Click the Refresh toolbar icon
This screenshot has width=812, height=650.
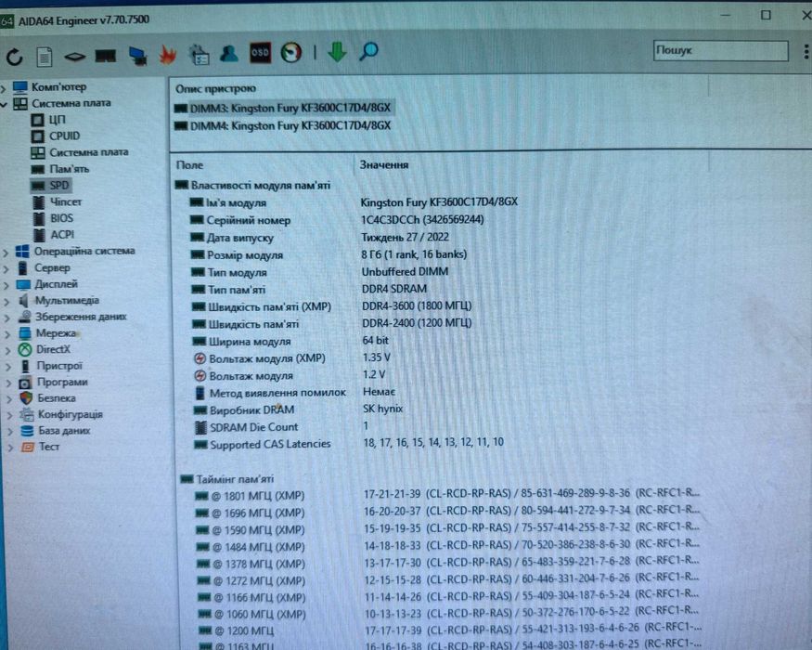15,56
